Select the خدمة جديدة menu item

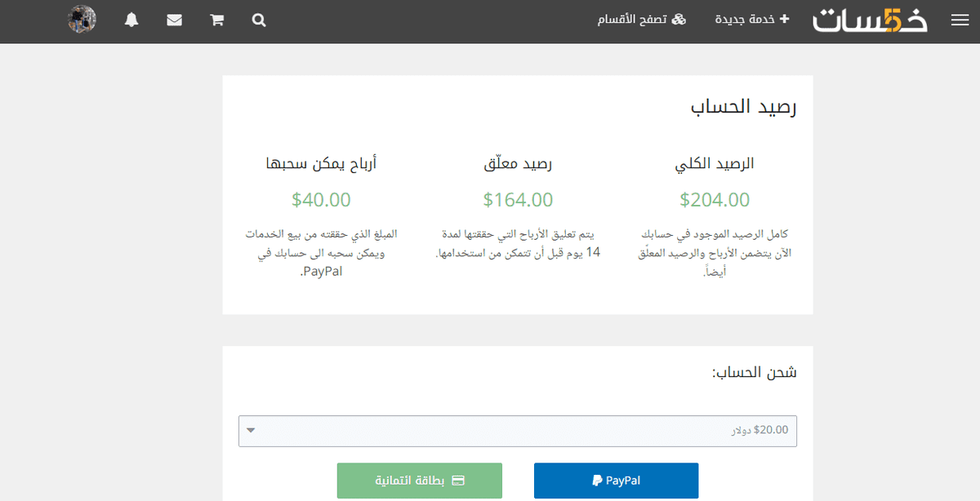[x=744, y=20]
